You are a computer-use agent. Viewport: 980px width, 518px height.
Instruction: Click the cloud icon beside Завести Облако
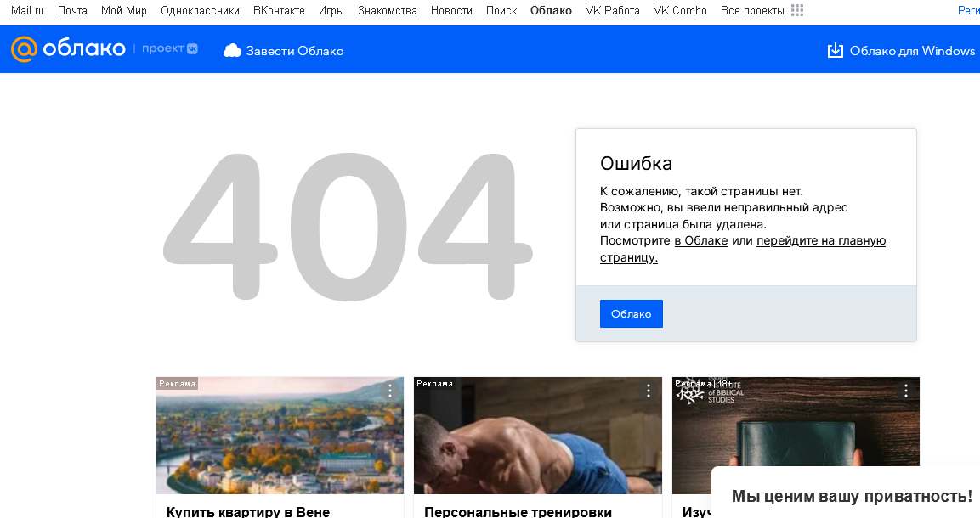pyautogui.click(x=233, y=51)
